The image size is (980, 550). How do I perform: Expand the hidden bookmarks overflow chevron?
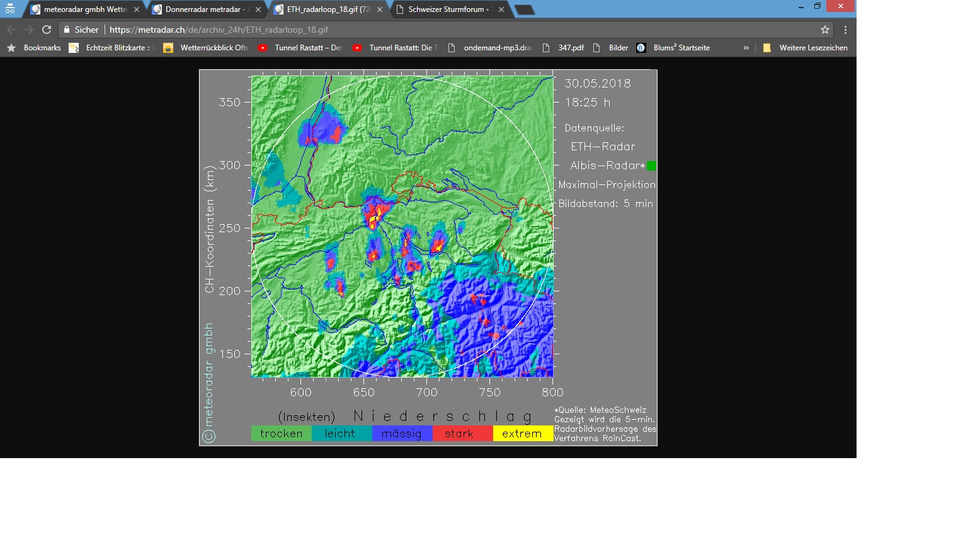click(746, 48)
